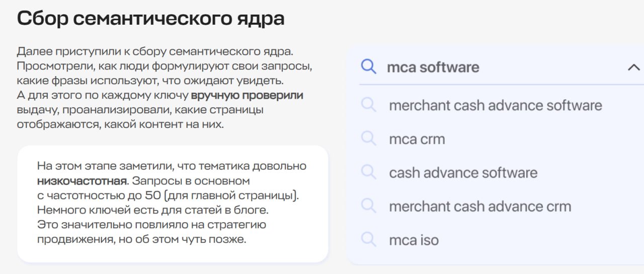Screen dimensions: 644x274
Task: Click magnifier icon beside "merchant cash advance crm"
Action: pyautogui.click(x=369, y=206)
